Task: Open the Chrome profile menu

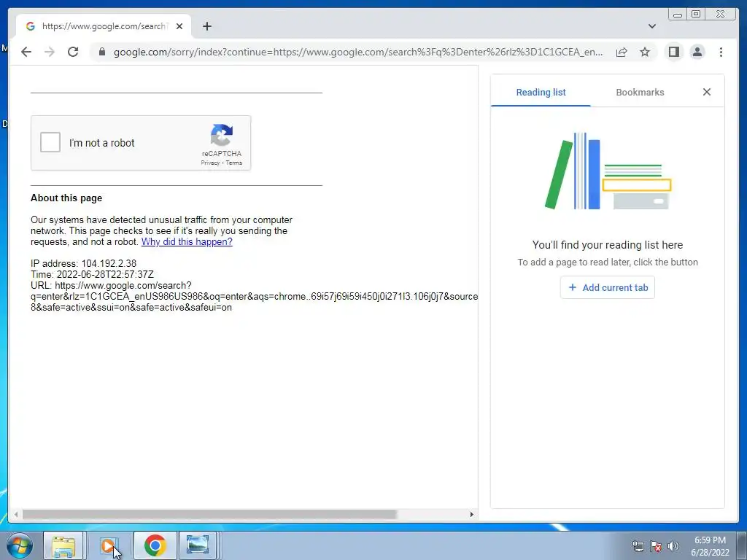Action: pos(697,52)
